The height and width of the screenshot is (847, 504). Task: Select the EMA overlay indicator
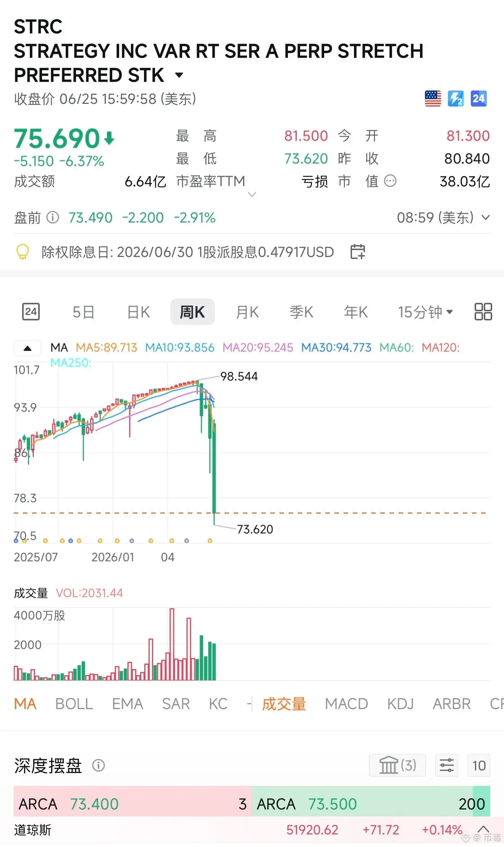128,703
